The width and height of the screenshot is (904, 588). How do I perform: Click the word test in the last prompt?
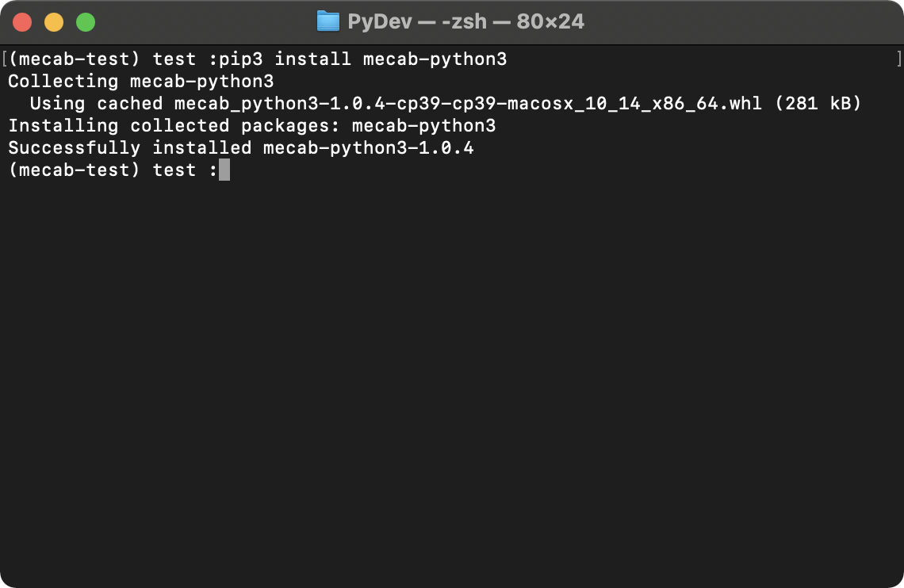point(174,170)
